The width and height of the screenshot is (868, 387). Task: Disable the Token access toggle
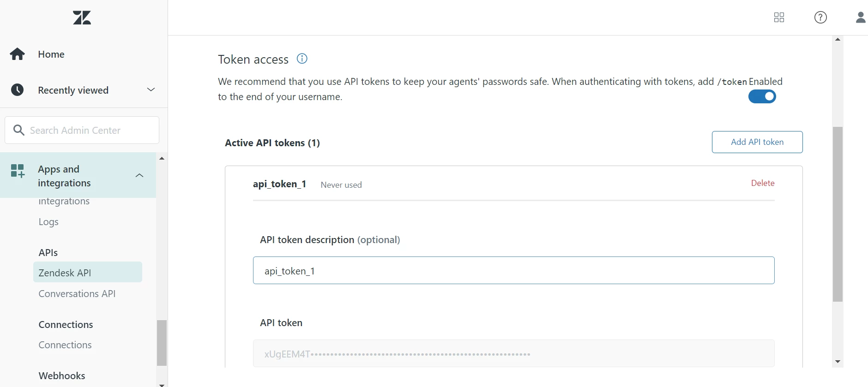[x=762, y=96]
